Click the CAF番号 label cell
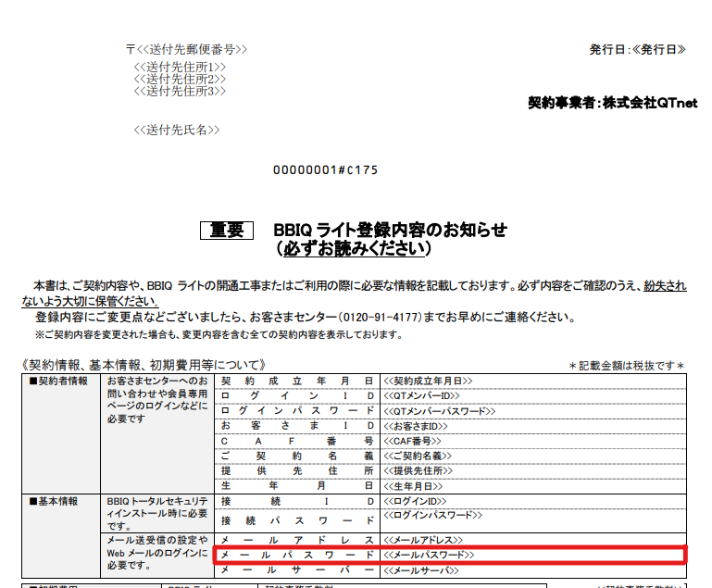The height and width of the screenshot is (588, 712). (x=297, y=441)
